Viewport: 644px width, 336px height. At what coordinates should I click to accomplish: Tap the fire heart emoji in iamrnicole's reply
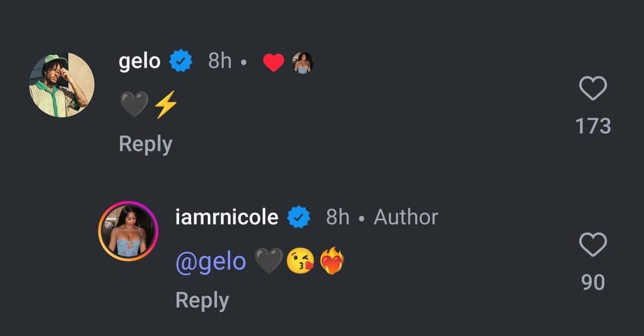tap(333, 260)
